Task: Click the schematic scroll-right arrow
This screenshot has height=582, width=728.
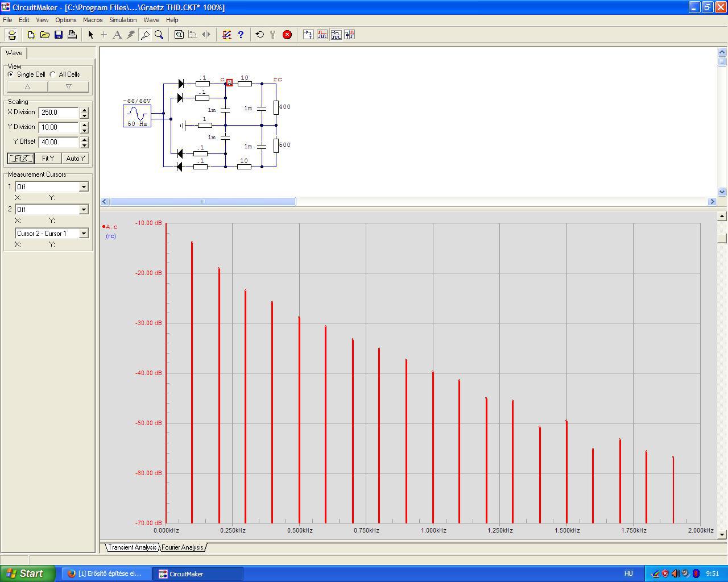Action: [712, 202]
